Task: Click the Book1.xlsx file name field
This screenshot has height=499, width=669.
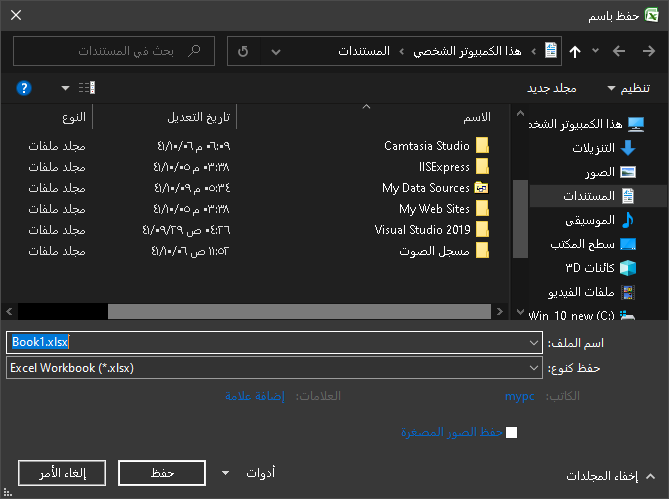Action: click(274, 342)
